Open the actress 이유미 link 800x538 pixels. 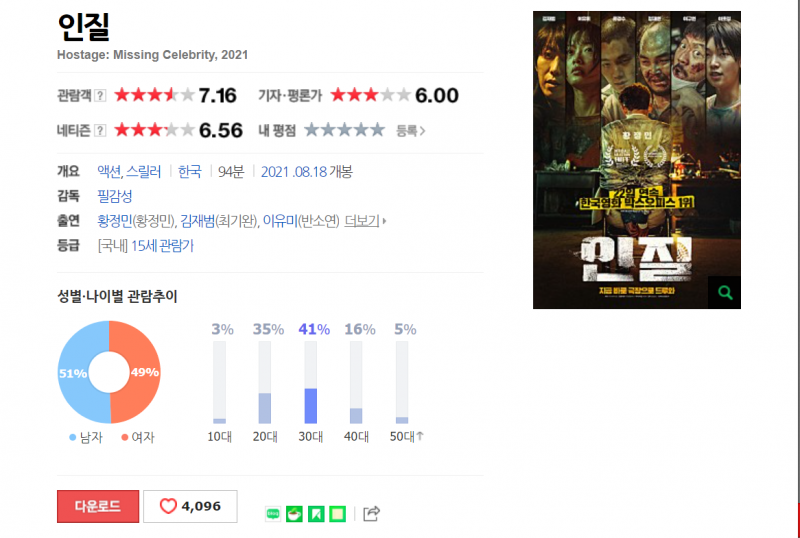pyautogui.click(x=280, y=221)
